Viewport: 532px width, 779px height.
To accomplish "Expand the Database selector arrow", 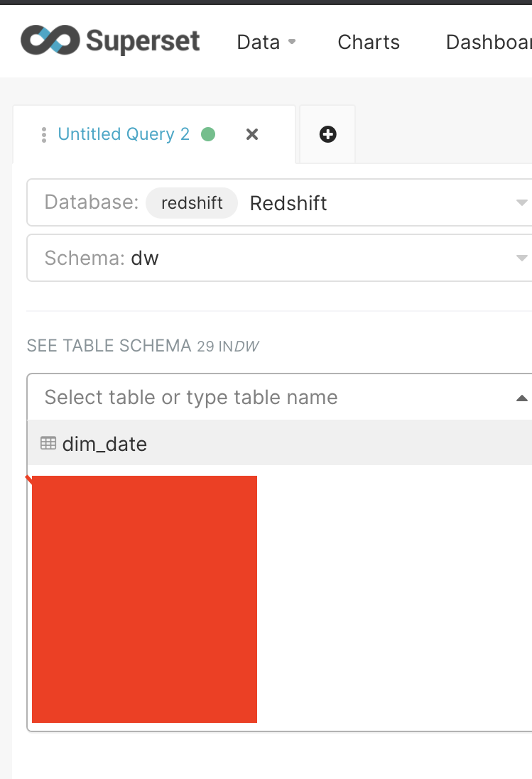I will click(521, 203).
